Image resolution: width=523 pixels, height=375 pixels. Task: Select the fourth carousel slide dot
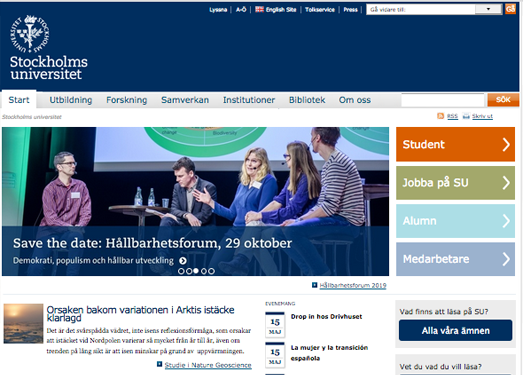point(204,271)
